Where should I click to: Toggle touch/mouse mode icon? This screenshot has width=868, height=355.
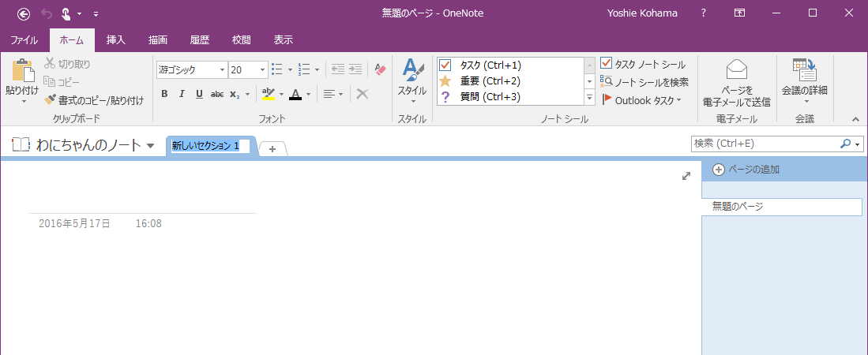pos(66,13)
